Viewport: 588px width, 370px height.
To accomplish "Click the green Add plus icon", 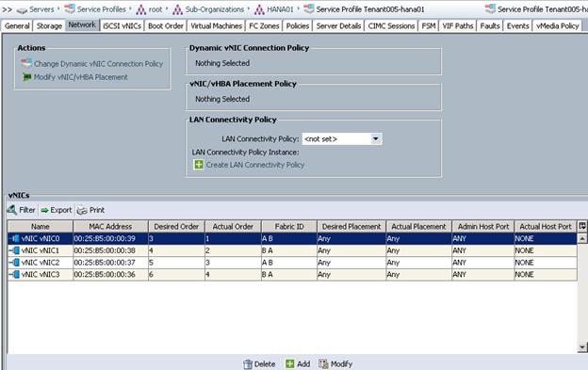I will click(x=290, y=363).
